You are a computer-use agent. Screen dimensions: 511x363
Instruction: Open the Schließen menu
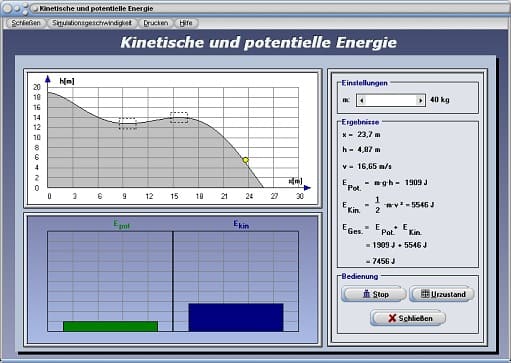coord(26,23)
